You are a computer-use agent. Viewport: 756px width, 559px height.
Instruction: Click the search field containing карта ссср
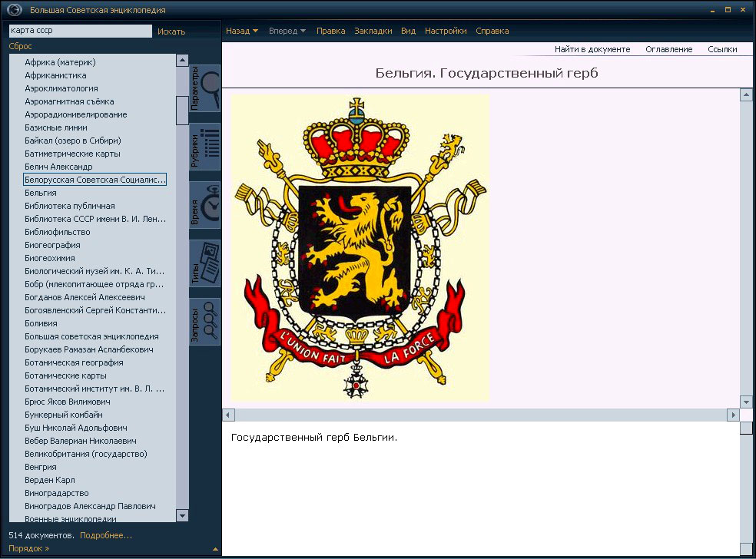coord(80,31)
